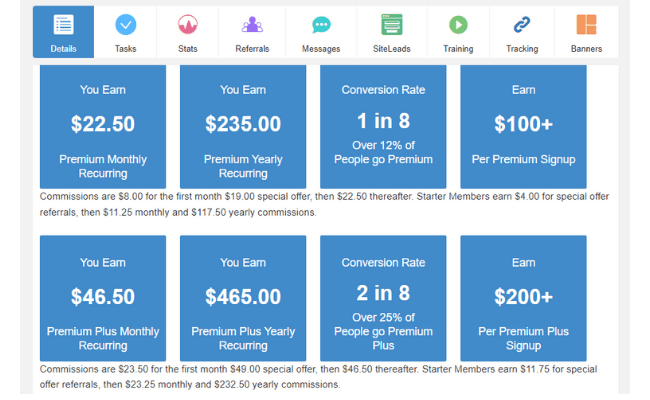Click the $465.00 Premium Plus Yearly card
Screen dimensions: 650x400
(x=243, y=298)
